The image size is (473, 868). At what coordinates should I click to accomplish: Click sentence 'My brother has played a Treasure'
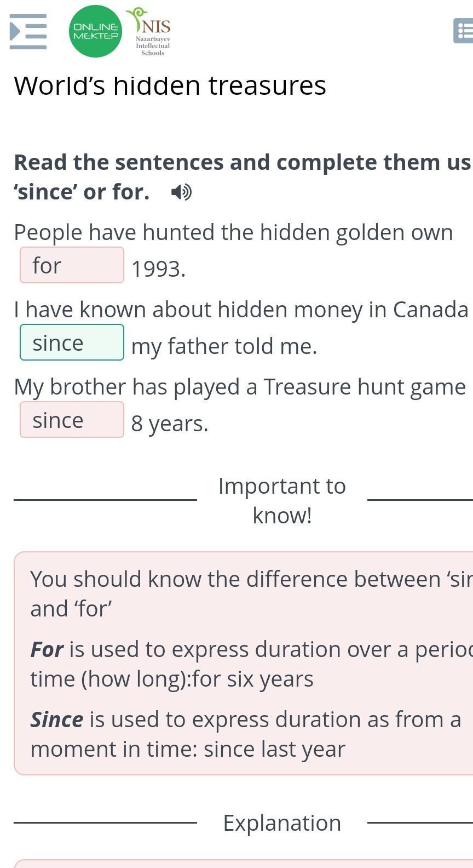[240, 387]
